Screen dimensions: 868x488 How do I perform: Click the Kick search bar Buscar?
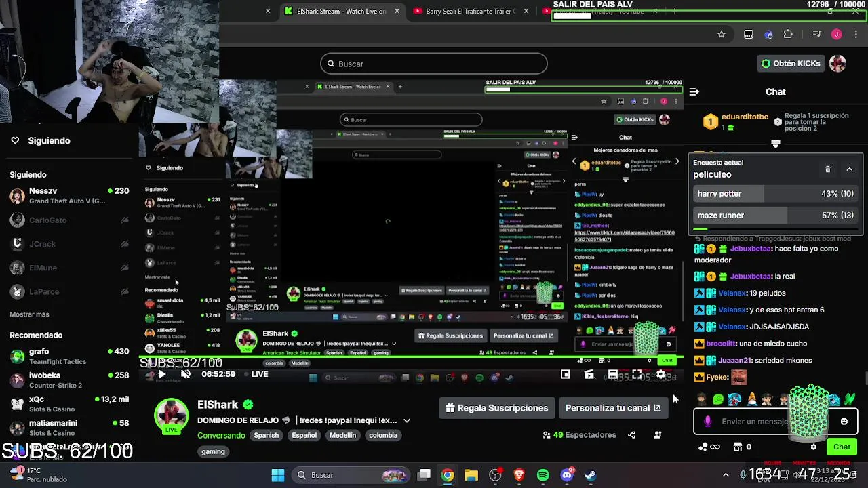point(434,64)
